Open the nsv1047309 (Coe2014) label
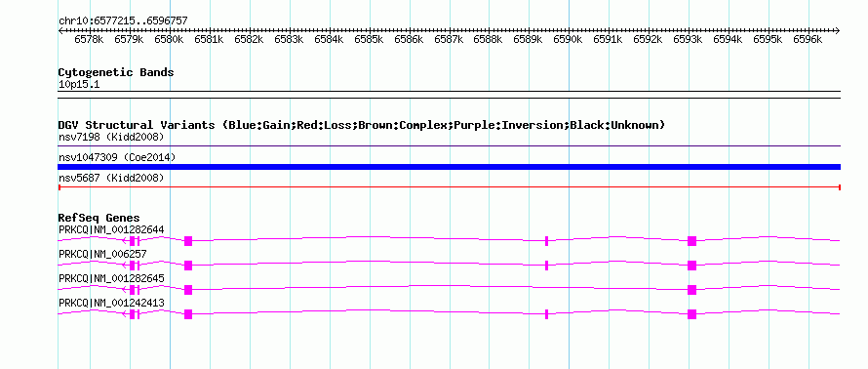 (x=117, y=157)
